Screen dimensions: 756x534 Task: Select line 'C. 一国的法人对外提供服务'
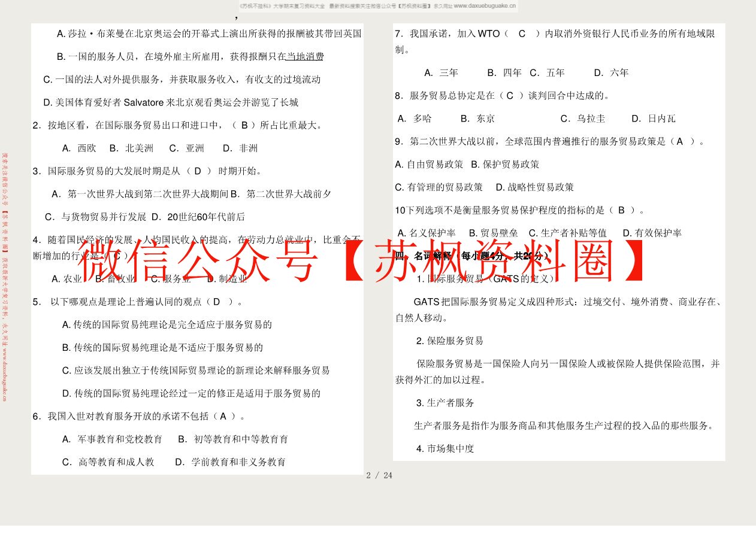pos(182,79)
